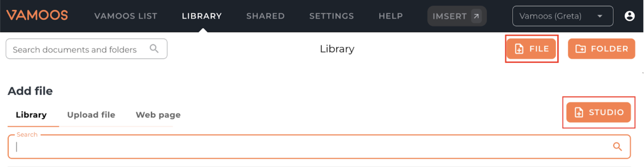
Task: Open the VAMOOS LIST menu
Action: 126,16
